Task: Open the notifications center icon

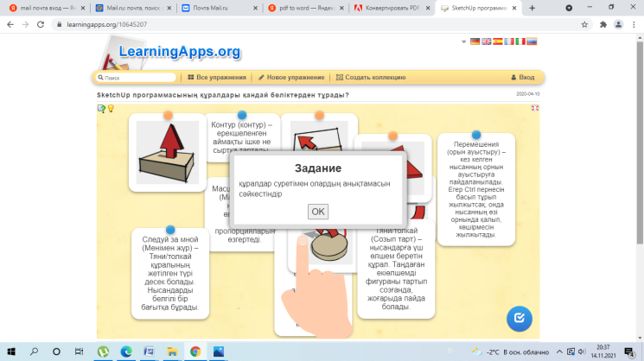Action: click(629, 352)
